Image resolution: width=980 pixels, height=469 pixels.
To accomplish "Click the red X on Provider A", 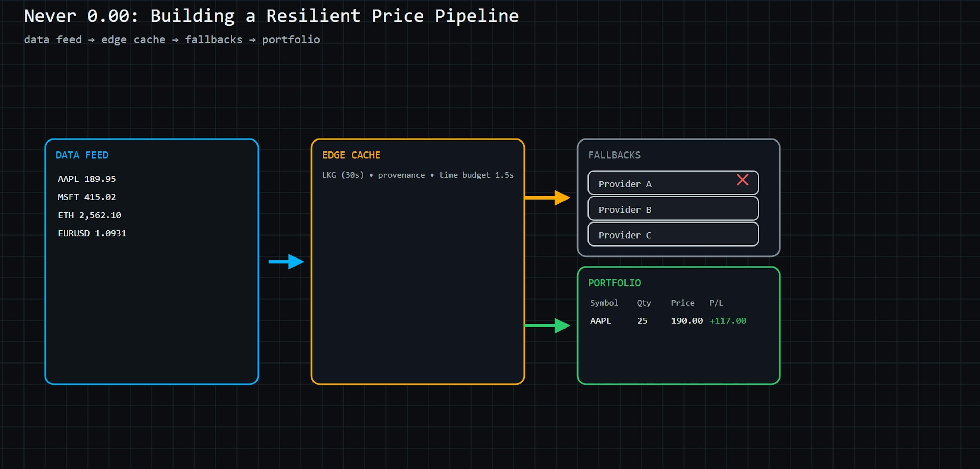I will (742, 180).
